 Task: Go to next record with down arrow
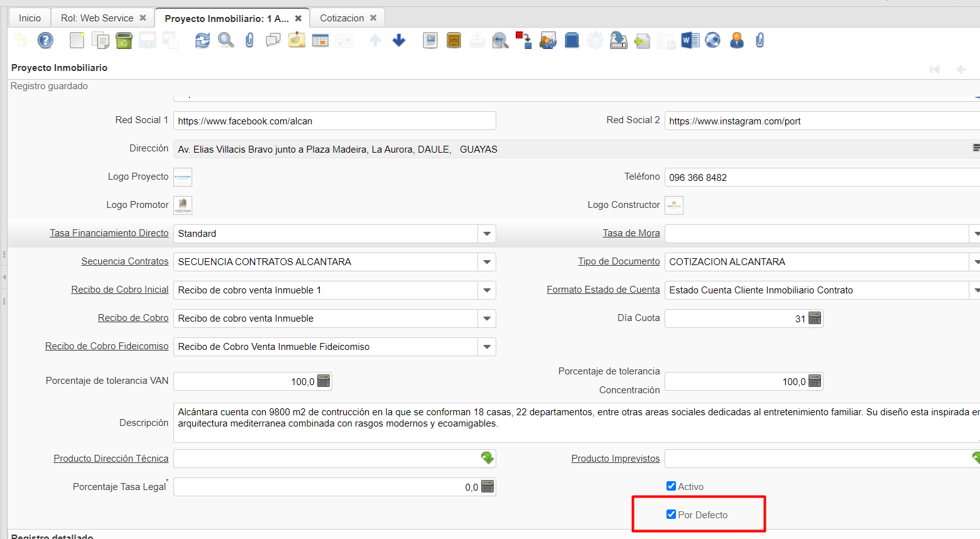(399, 41)
